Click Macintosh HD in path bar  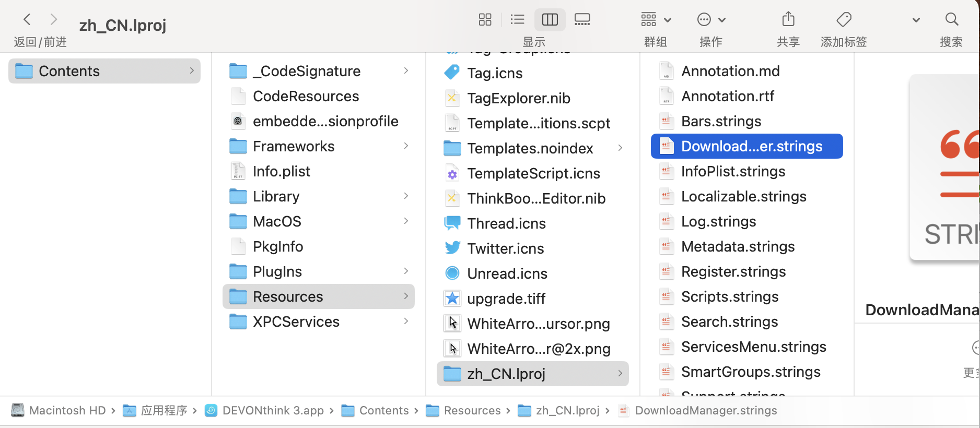click(x=67, y=411)
